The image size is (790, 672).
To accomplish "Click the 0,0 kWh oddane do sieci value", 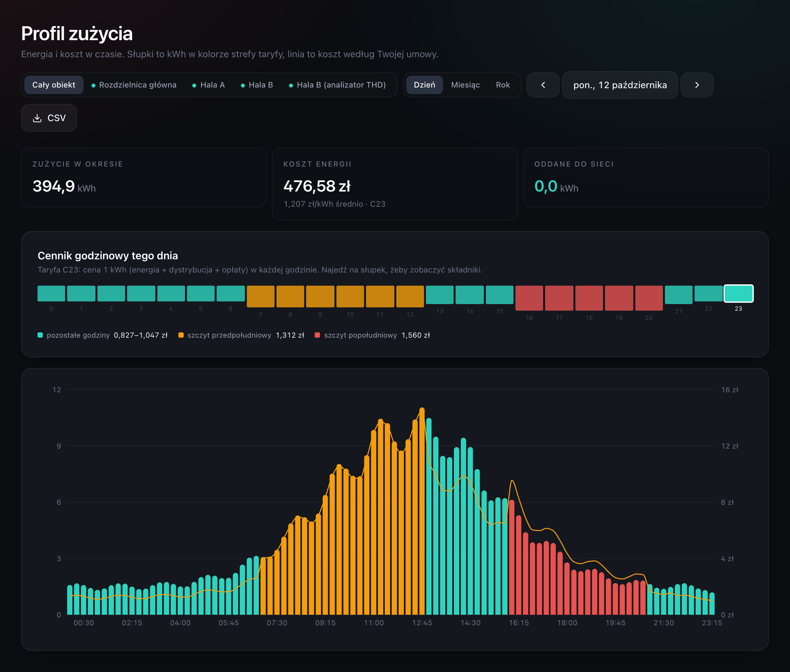I will pyautogui.click(x=556, y=186).
